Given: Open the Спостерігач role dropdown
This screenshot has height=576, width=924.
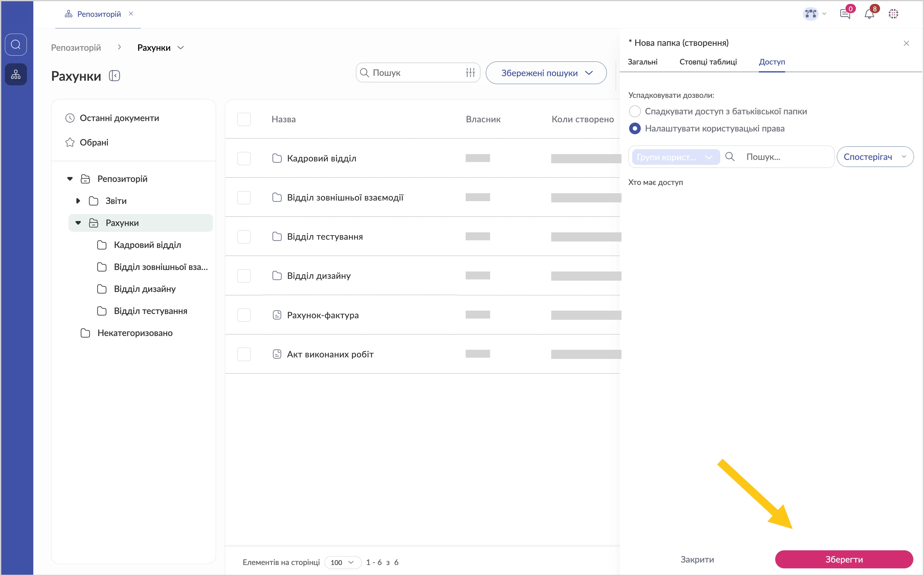Looking at the screenshot, I should (875, 157).
